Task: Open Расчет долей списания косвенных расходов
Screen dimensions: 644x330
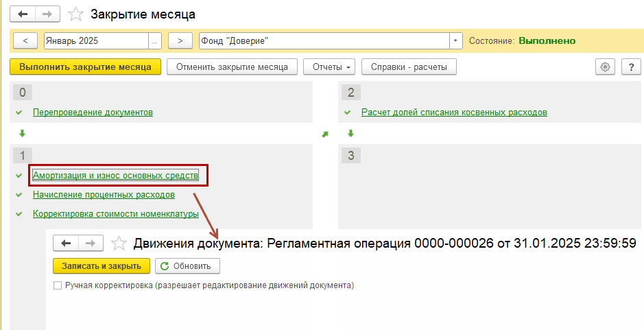Action: (454, 113)
